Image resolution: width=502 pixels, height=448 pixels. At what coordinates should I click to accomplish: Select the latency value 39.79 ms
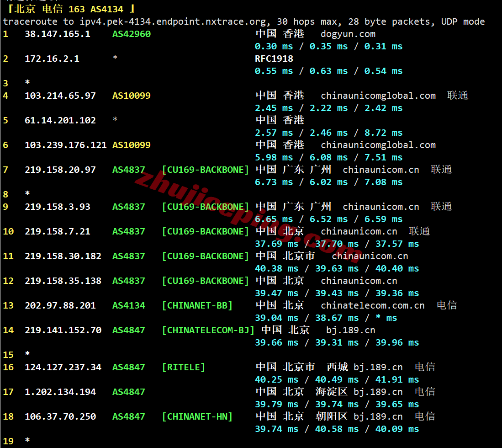tap(277, 404)
